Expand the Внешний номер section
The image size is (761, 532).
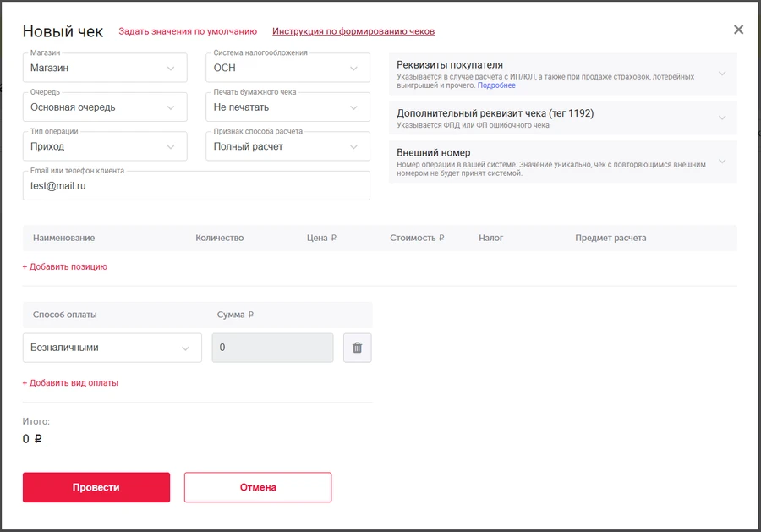[562, 162]
